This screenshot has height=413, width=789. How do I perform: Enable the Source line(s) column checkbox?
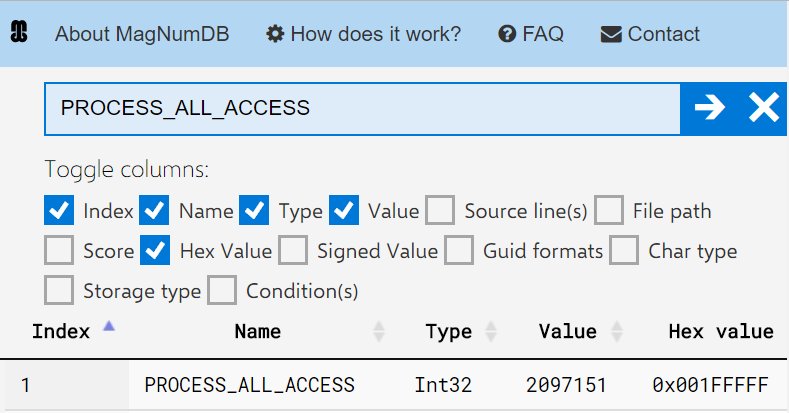(x=440, y=210)
